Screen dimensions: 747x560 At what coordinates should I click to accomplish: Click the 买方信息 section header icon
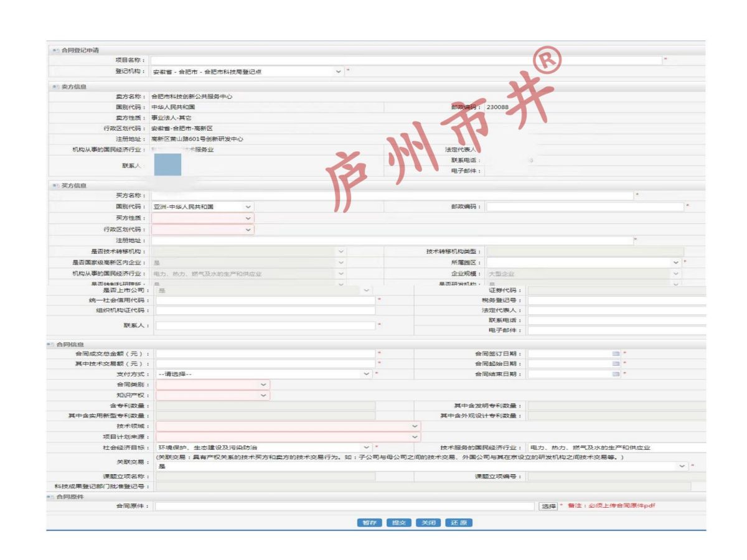56,185
